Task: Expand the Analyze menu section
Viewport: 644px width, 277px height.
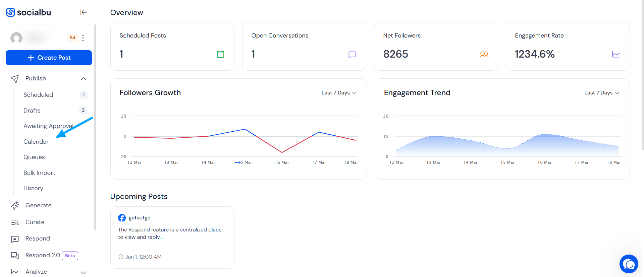Action: click(84, 272)
